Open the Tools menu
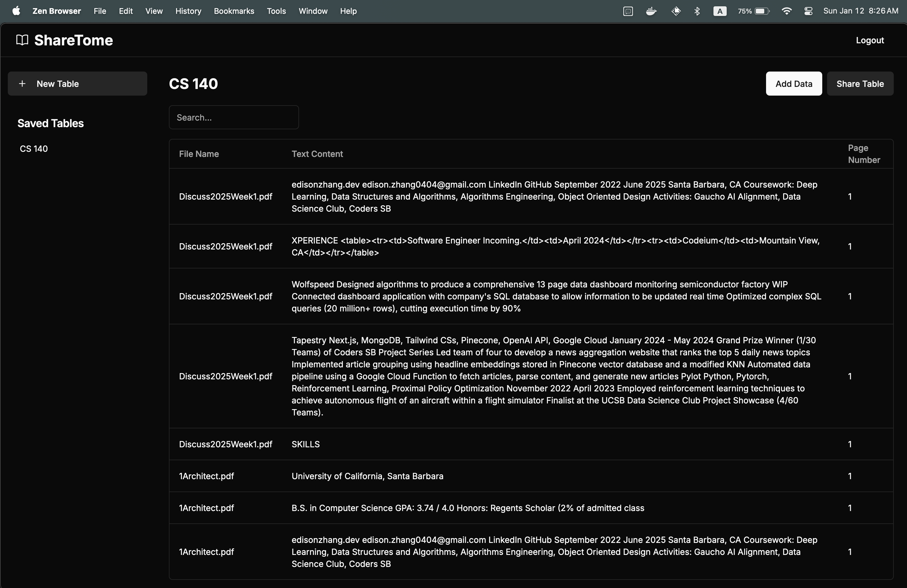Screen dimensions: 907x588 pos(276,11)
